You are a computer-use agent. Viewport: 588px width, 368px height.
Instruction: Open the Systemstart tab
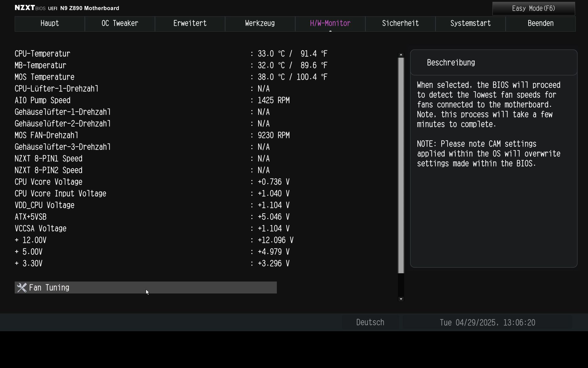click(470, 24)
